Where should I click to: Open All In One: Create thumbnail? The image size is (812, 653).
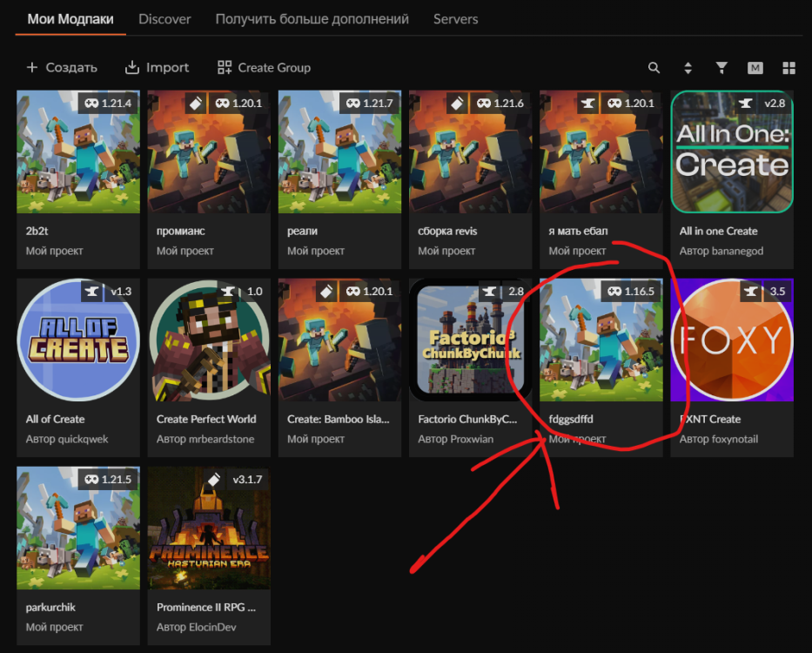[732, 151]
